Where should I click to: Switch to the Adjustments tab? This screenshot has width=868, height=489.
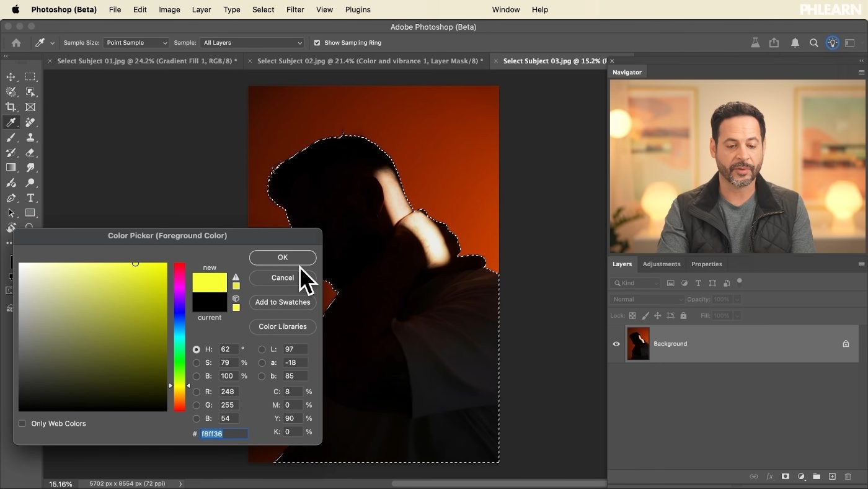[662, 264]
